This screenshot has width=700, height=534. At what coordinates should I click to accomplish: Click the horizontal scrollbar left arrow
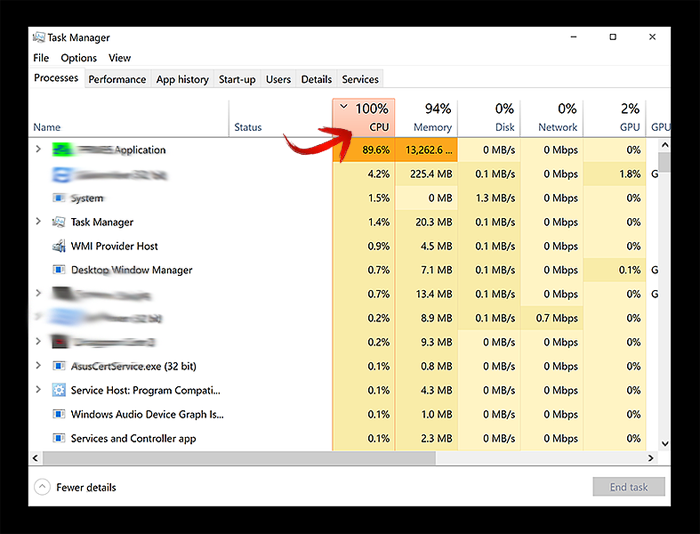coord(35,458)
